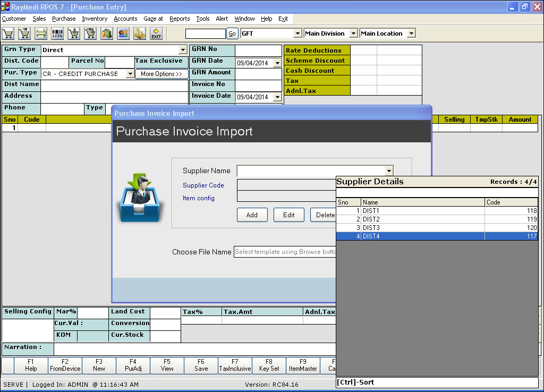This screenshot has height=392, width=544.
Task: Click the two people customers icon
Action: pos(123,33)
